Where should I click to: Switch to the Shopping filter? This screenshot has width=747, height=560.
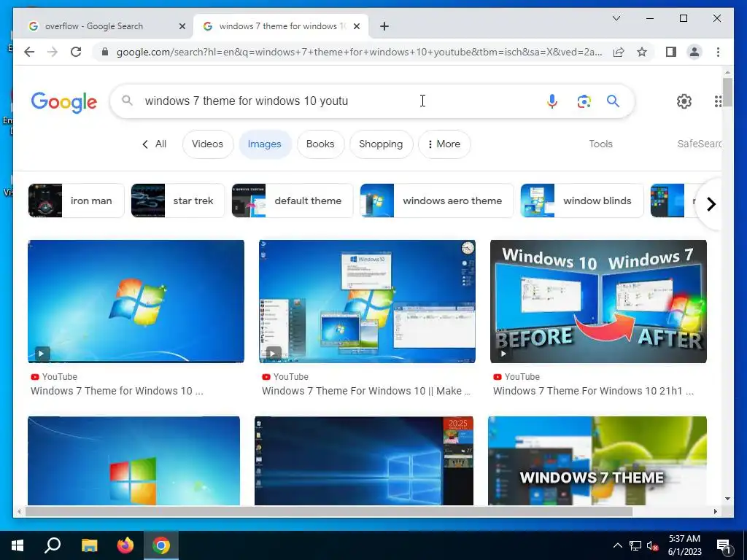click(381, 144)
